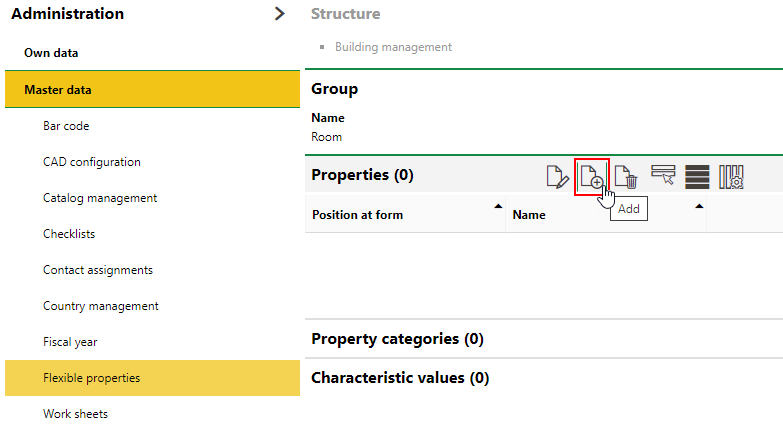Open the column settings gear icon

point(731,177)
